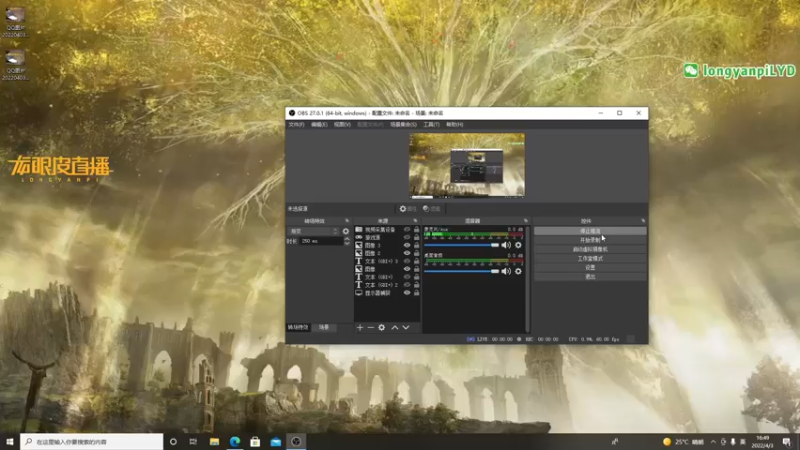The height and width of the screenshot is (450, 800).
Task: Toggle visibility of 文本 (GDI+) source
Action: coord(407,277)
